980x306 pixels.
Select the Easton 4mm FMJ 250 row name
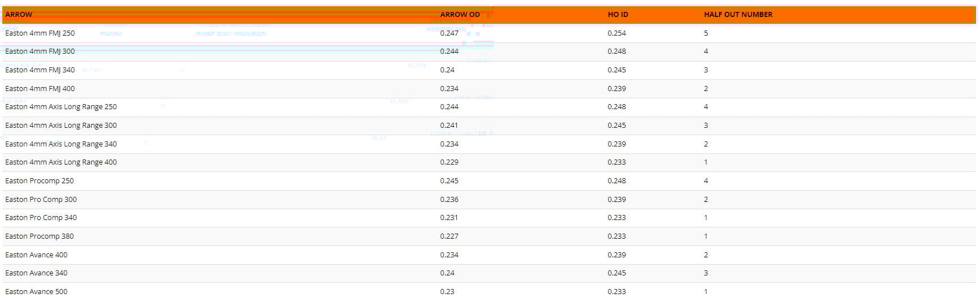point(40,33)
